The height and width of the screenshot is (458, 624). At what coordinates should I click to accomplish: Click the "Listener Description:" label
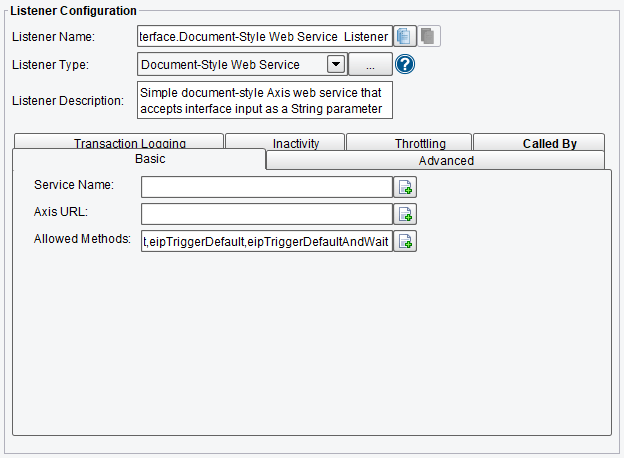pos(68,101)
